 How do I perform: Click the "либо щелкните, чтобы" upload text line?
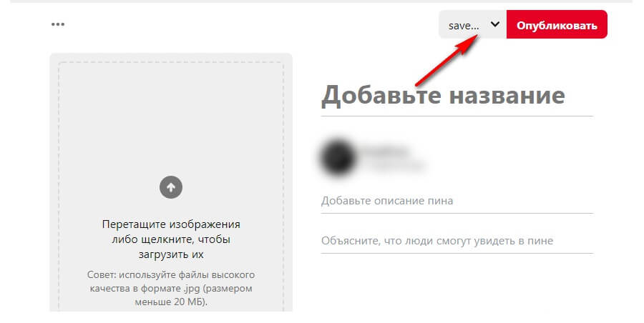coord(171,239)
